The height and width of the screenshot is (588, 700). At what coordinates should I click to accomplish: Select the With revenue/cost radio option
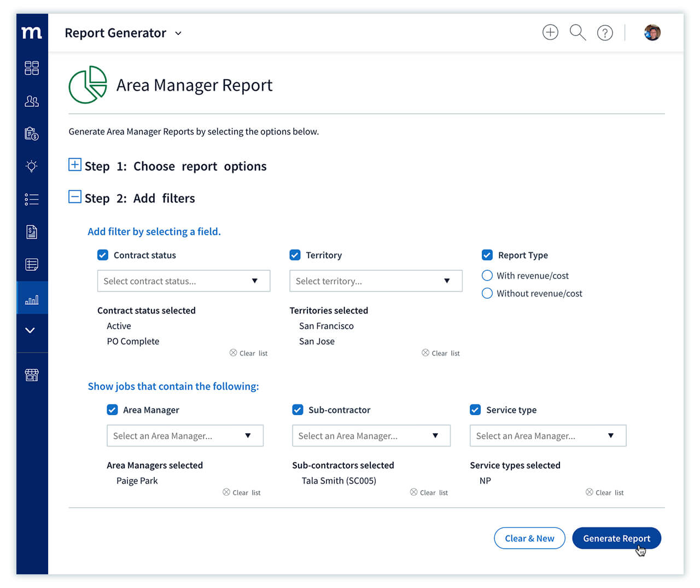(487, 275)
